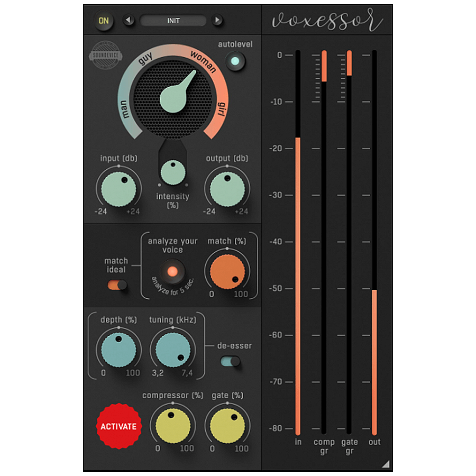Click the 'tuning (kHz)' label
This screenshot has height=476, width=476.
[173, 320]
